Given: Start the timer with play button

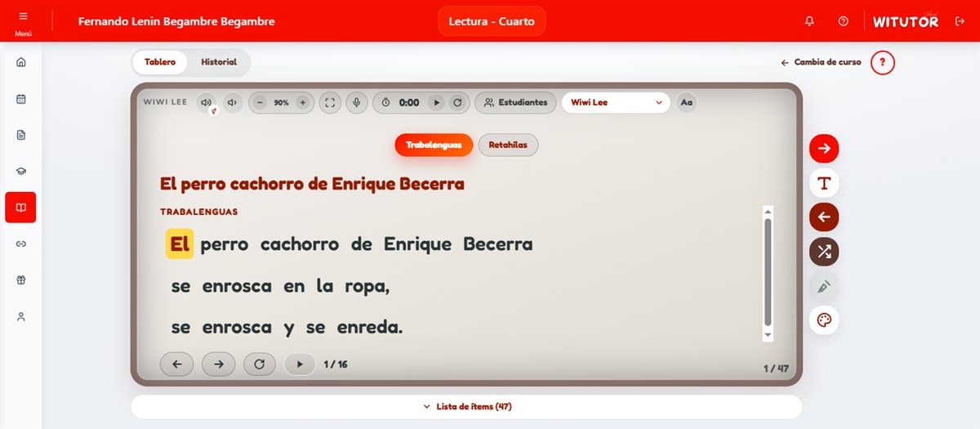Looking at the screenshot, I should click(x=436, y=103).
